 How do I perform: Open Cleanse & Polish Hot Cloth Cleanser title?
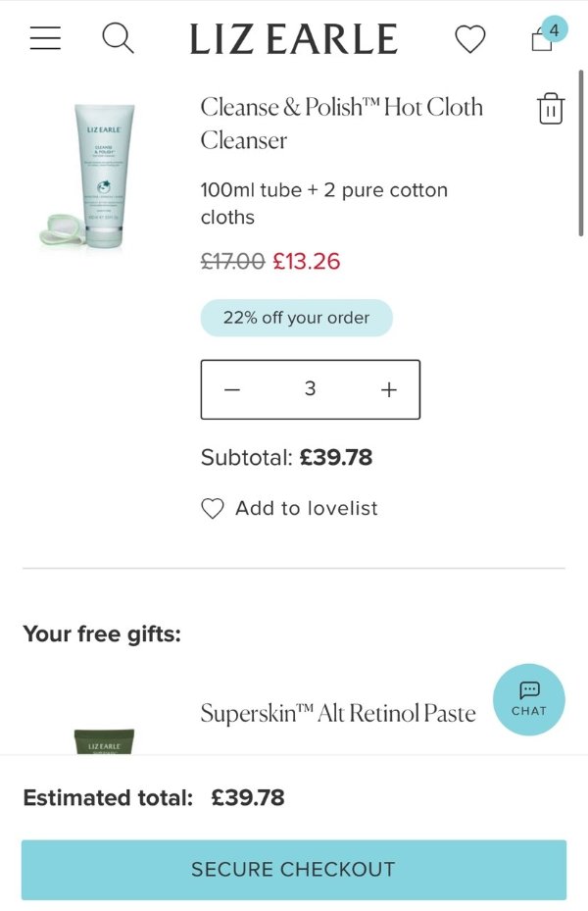(341, 123)
